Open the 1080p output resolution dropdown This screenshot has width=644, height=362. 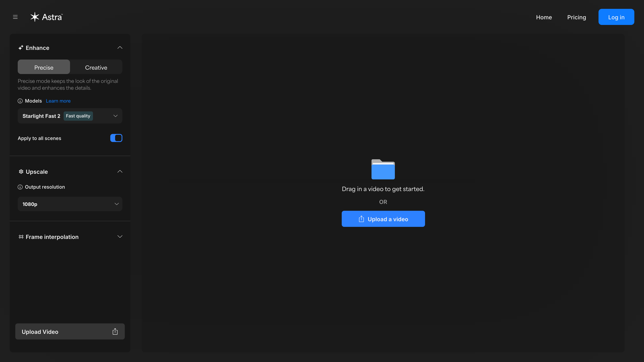tap(70, 204)
